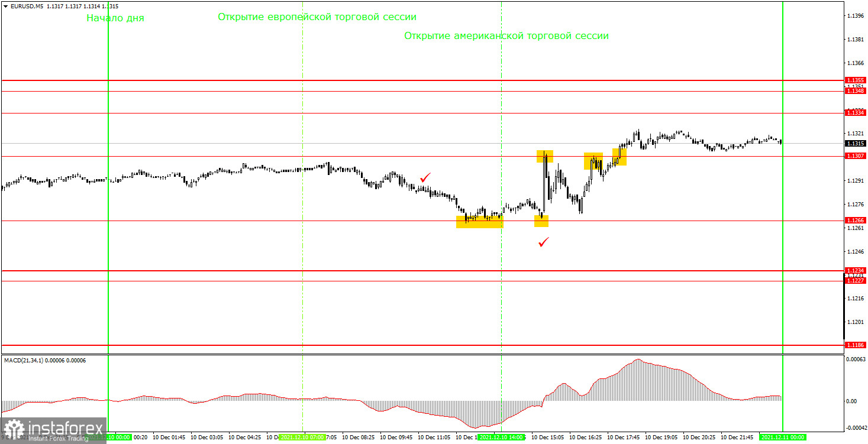Click the 10 Dec 15:05 time axis label

(x=548, y=437)
